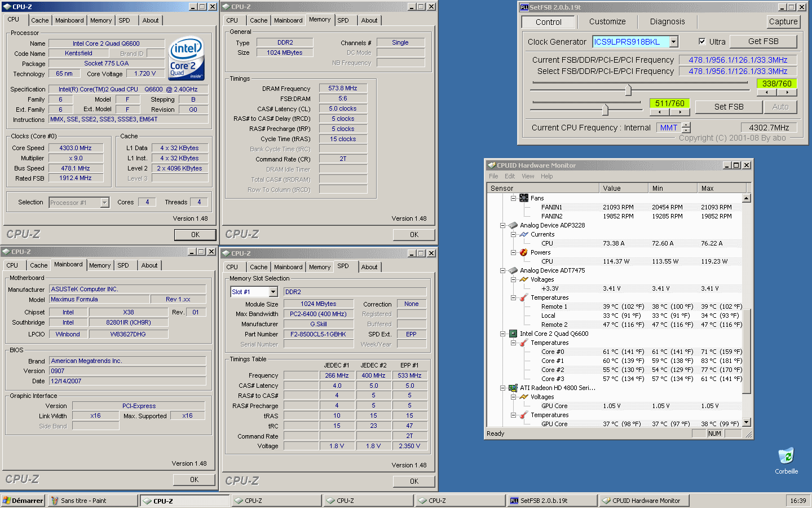Image resolution: width=812 pixels, height=508 pixels.
Task: Click the Hardware Monitor scrollbar down arrow
Action: (747, 422)
